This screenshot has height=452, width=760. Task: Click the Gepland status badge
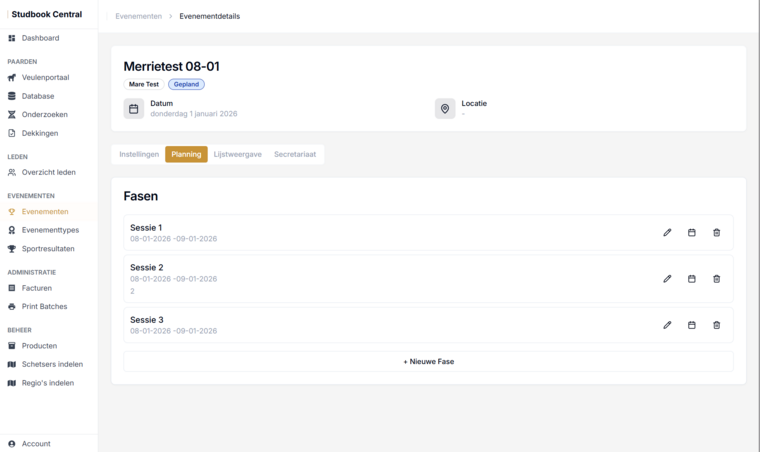point(186,84)
